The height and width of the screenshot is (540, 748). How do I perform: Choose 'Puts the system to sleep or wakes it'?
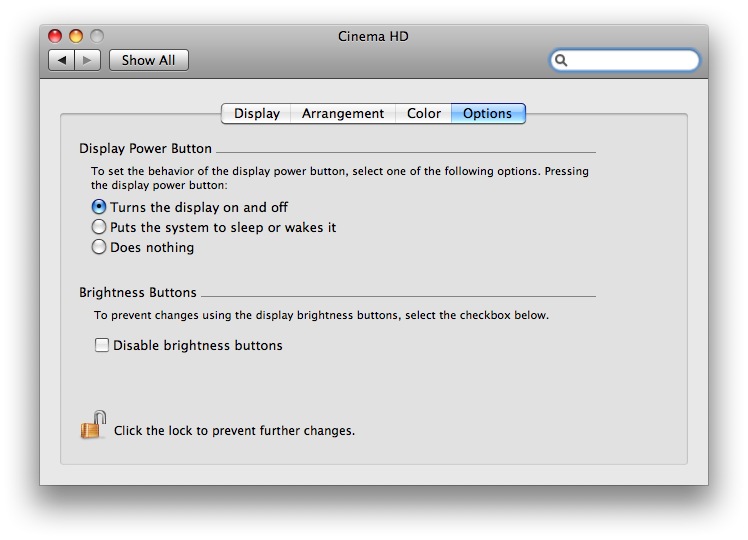(x=99, y=227)
